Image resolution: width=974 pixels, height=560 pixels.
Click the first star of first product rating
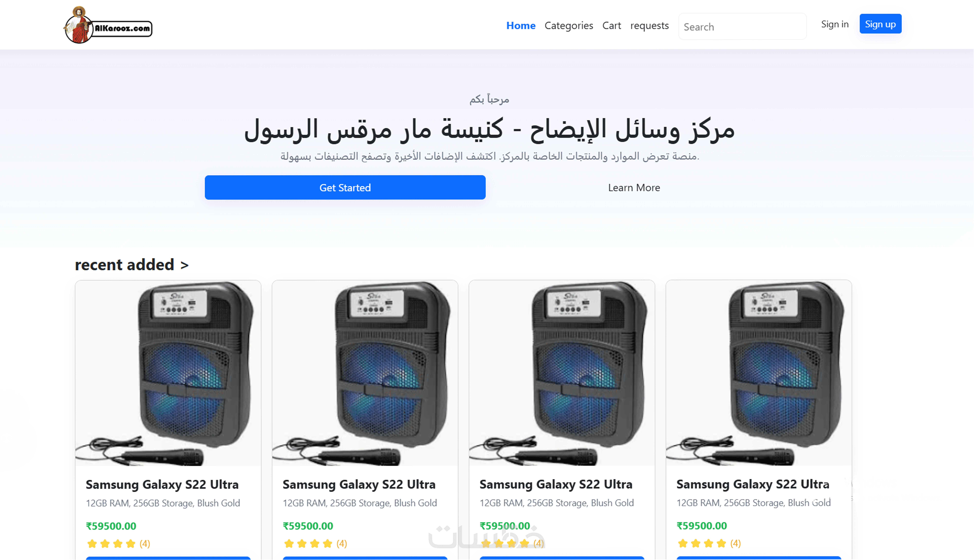[x=92, y=543]
